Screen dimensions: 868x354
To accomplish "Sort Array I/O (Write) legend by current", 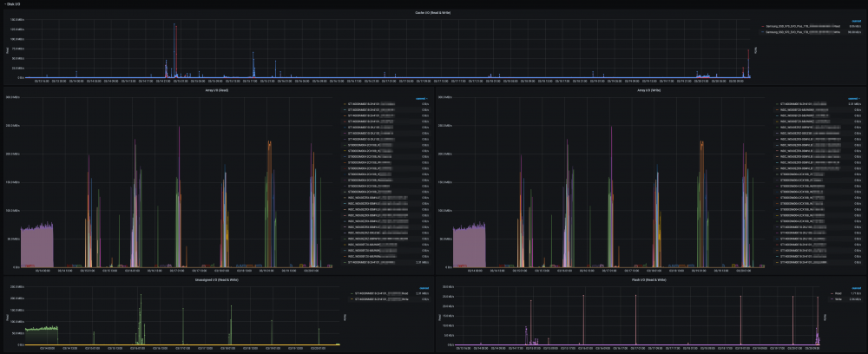I will click(855, 98).
